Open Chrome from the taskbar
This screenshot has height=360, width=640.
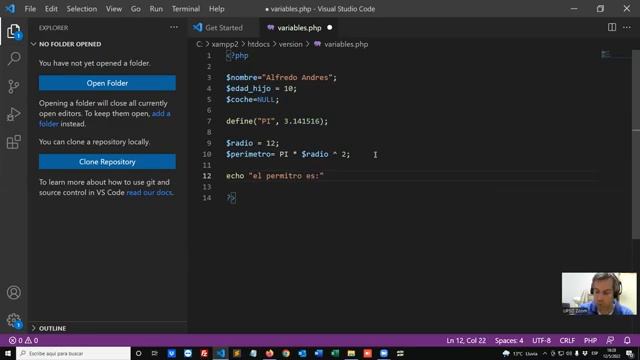click(286, 353)
